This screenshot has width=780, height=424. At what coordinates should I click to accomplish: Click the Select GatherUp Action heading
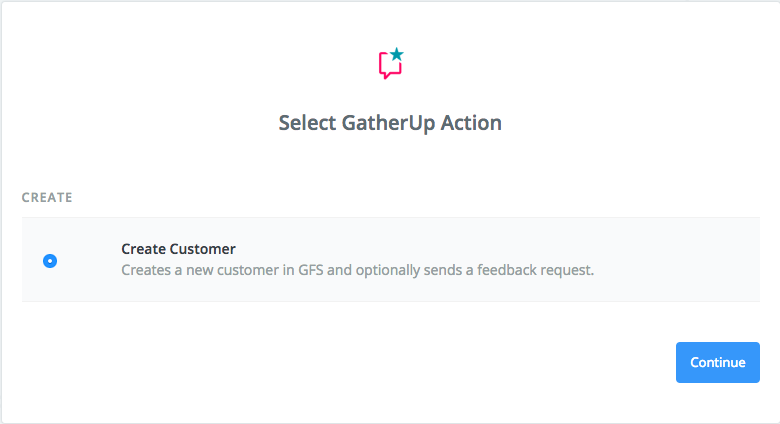pyautogui.click(x=390, y=123)
